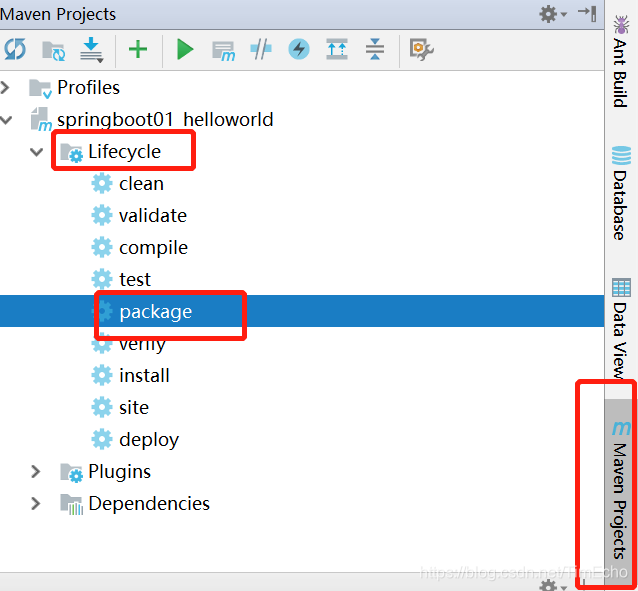Image resolution: width=638 pixels, height=591 pixels.
Task: Expand the Profiles node arrow
Action: pos(5,88)
